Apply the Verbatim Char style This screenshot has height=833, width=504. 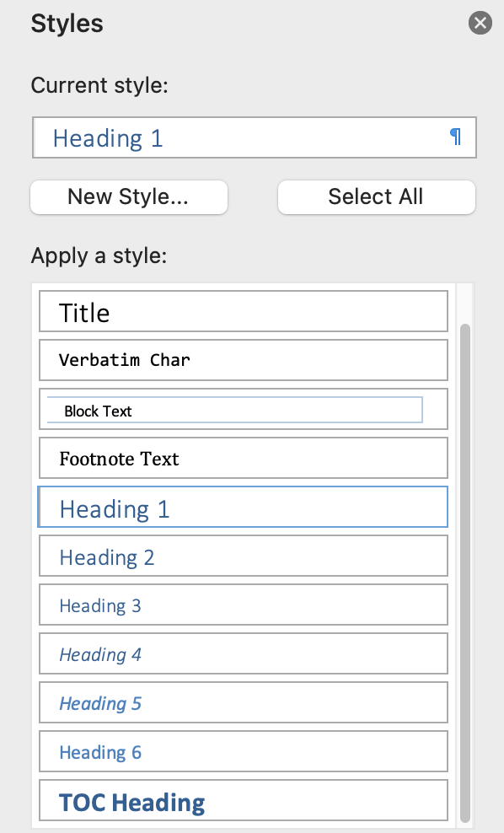[243, 360]
